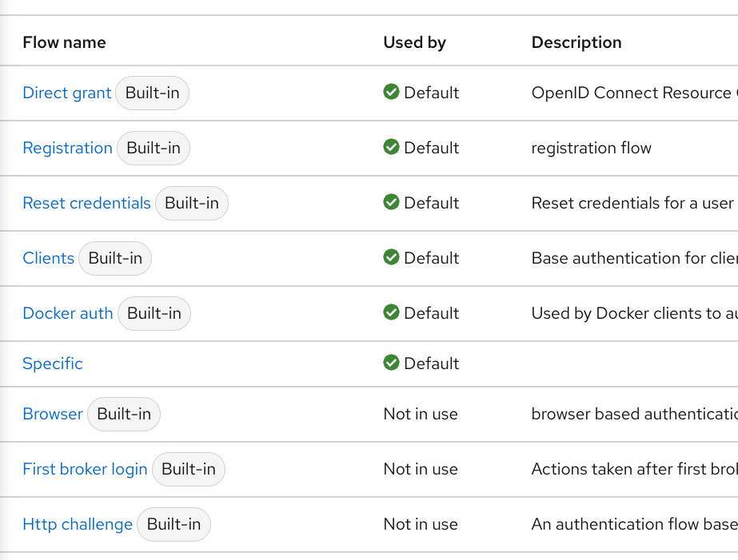Click the Built-in badge next to First broker login

click(x=188, y=469)
